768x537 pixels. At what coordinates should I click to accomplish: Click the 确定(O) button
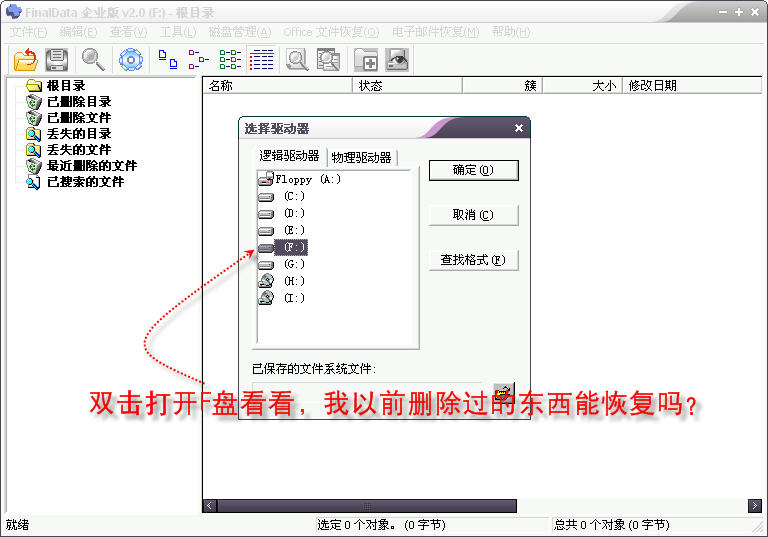(473, 171)
